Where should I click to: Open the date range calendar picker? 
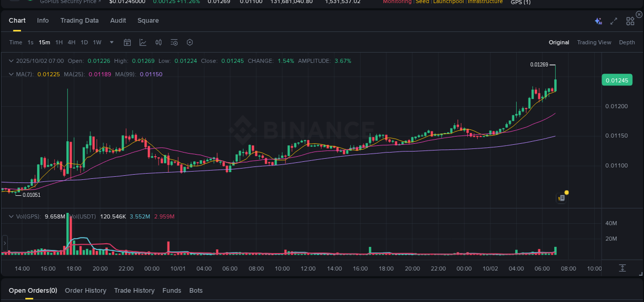(127, 42)
